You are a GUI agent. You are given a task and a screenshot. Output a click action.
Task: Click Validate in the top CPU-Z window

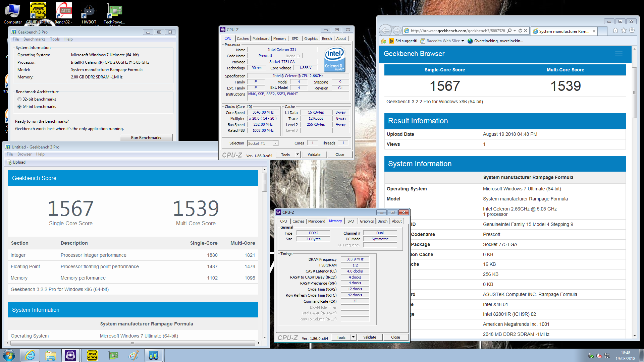(x=314, y=155)
